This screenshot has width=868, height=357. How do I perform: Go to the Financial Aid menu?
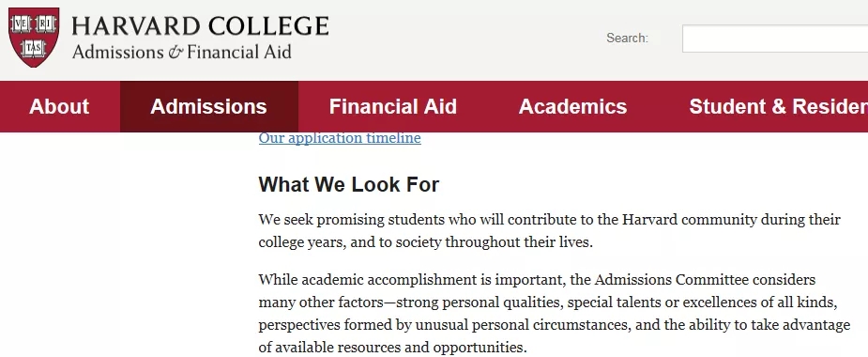point(393,106)
